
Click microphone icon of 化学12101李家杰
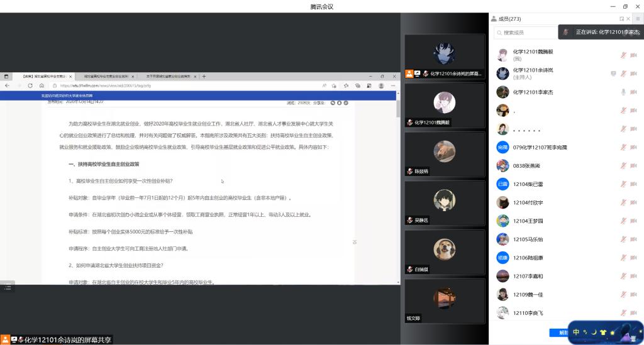coord(623,92)
